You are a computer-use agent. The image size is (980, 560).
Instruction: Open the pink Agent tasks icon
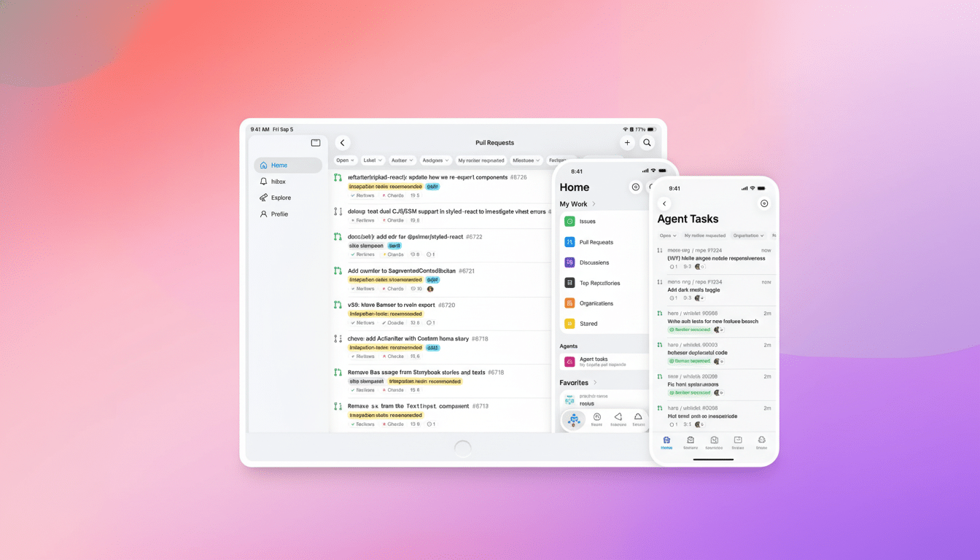click(569, 362)
